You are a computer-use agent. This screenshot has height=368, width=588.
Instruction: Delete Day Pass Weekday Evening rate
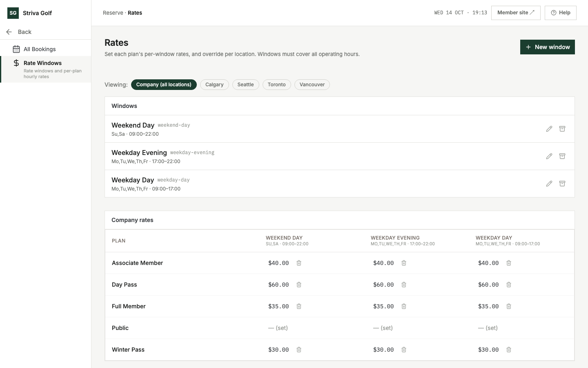404,285
